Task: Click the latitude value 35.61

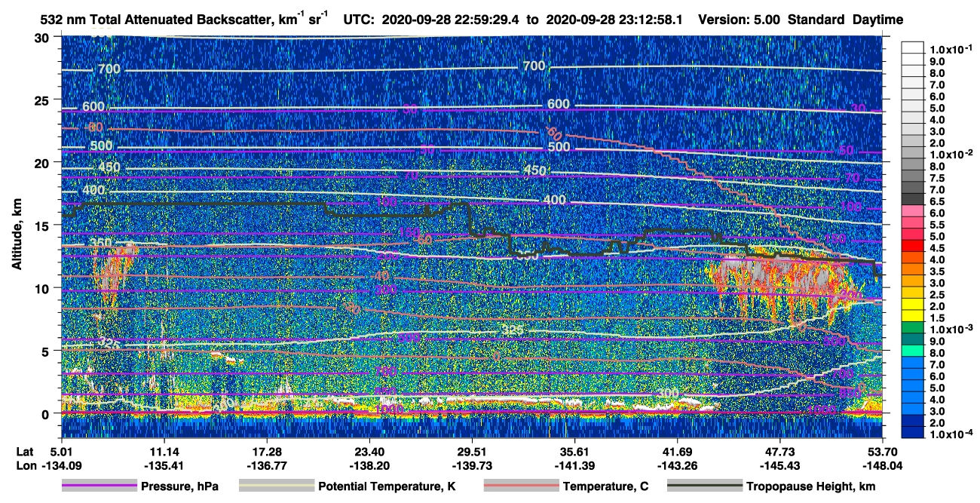Action: coord(575,451)
